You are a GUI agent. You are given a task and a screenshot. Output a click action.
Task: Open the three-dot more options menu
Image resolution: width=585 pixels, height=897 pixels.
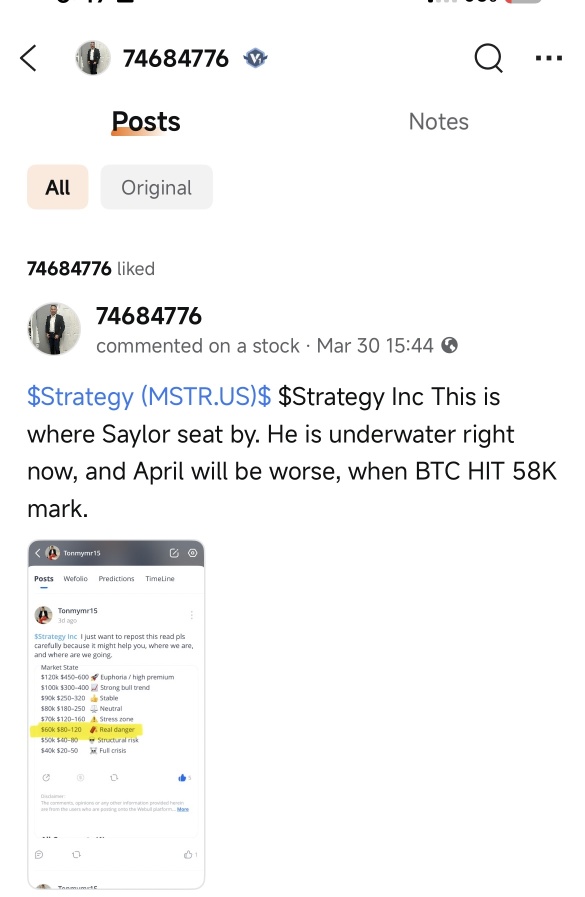(549, 58)
